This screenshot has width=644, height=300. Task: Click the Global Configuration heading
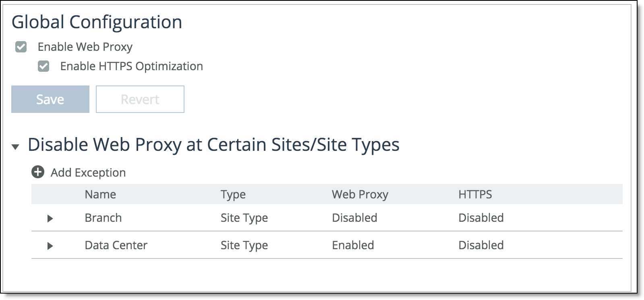[97, 22]
